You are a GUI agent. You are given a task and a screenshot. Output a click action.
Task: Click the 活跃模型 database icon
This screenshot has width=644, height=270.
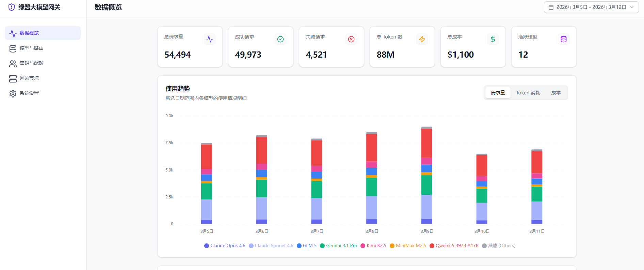[564, 39]
